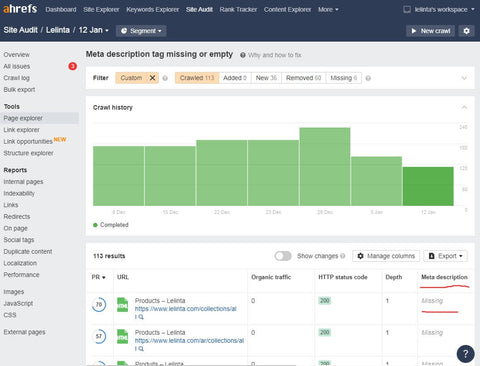Screen dimensions: 480x366
Task: Collapse the Crawl history panel
Action: coord(464,107)
